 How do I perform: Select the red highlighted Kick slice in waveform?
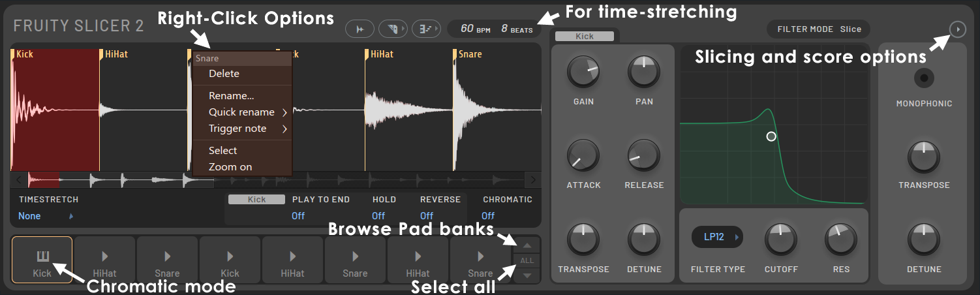point(55,110)
